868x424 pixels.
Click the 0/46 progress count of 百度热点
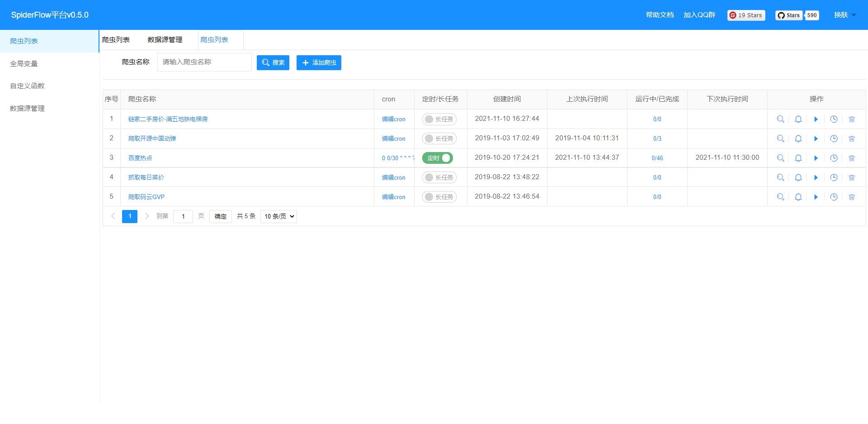tap(657, 158)
